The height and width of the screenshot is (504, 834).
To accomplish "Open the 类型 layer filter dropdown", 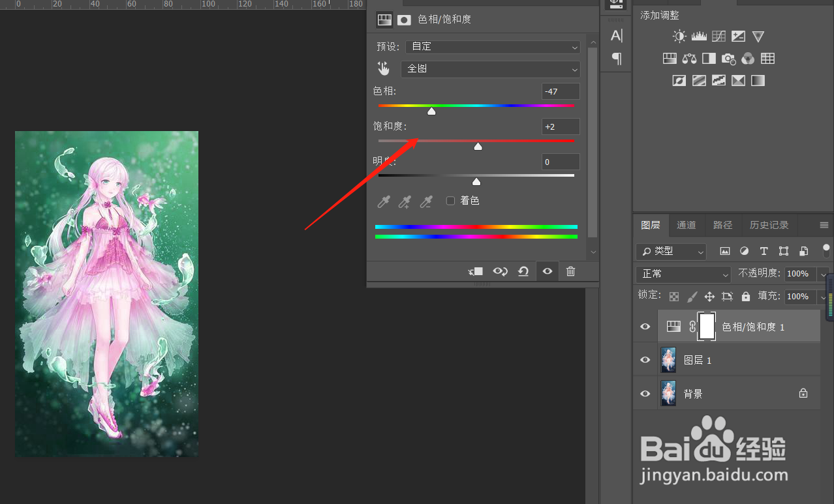I will coord(671,251).
